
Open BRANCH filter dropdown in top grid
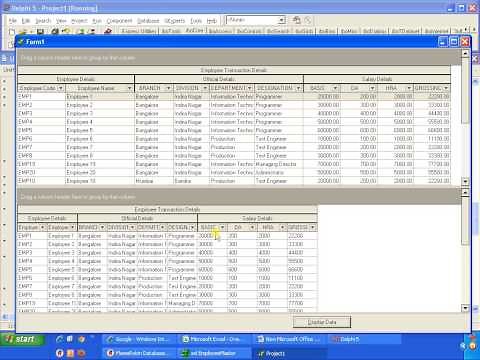click(168, 88)
